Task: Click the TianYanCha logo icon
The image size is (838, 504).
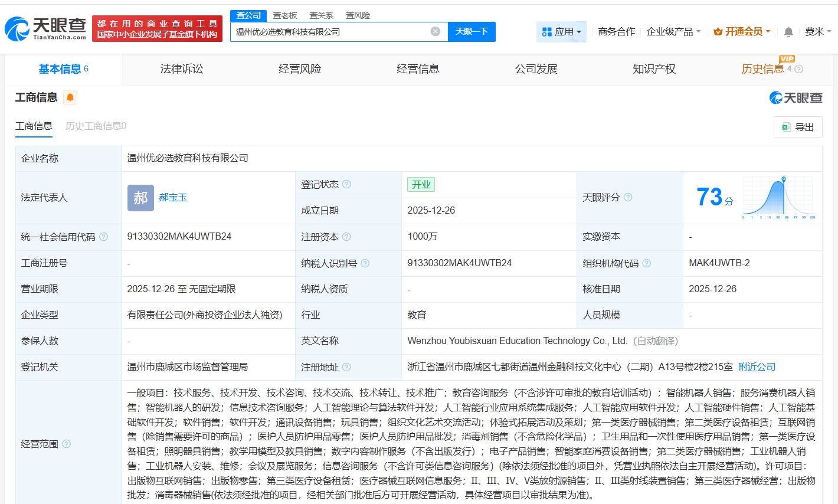Action: pyautogui.click(x=18, y=29)
